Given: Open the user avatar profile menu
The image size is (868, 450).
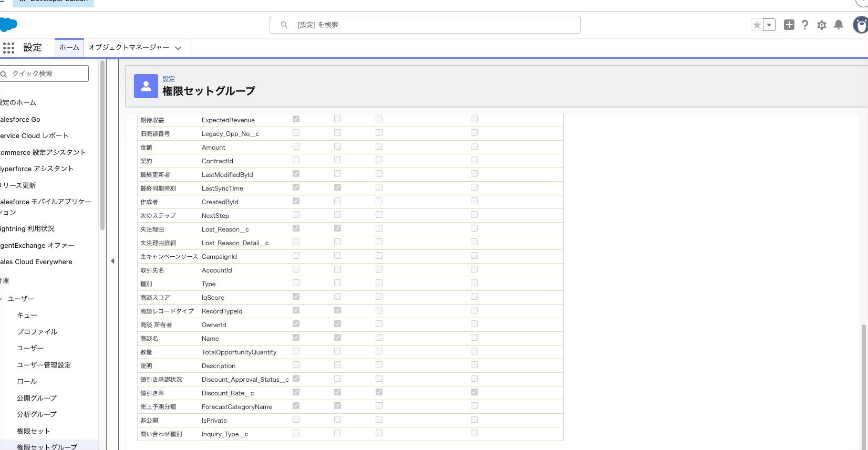Looking at the screenshot, I should tap(861, 25).
